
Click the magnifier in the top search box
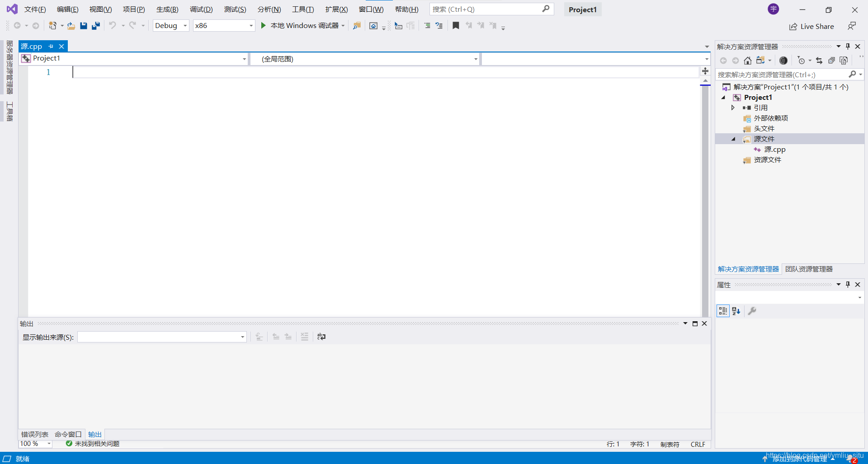coord(546,9)
